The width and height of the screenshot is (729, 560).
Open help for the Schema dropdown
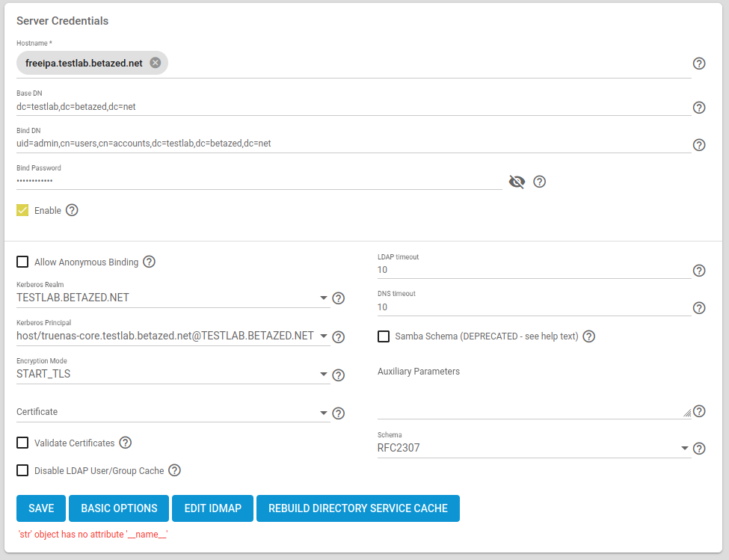coord(699,449)
